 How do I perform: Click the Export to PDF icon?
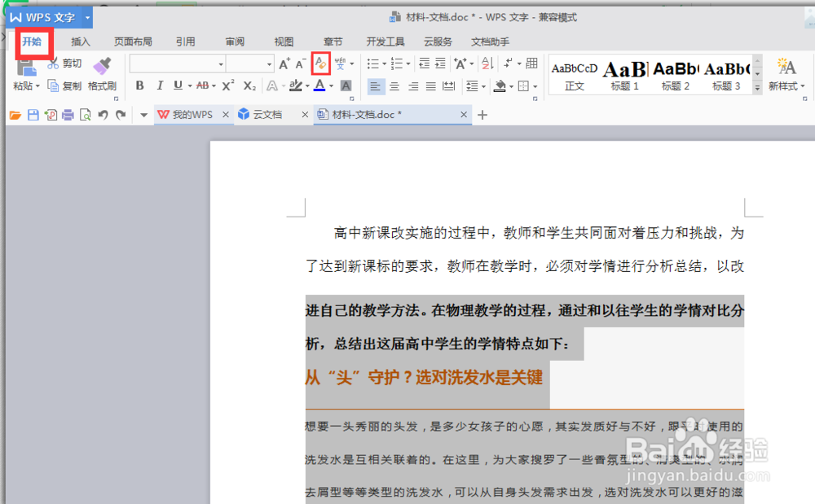coord(51,115)
